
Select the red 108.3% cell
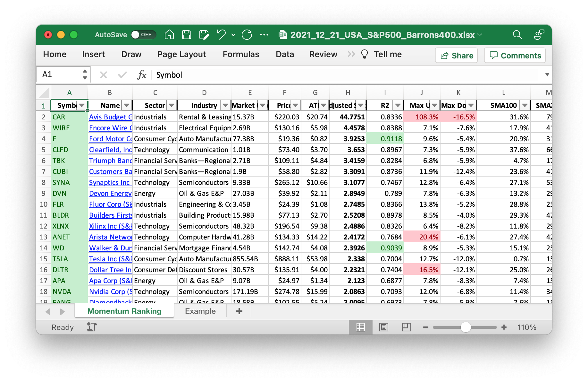(422, 117)
